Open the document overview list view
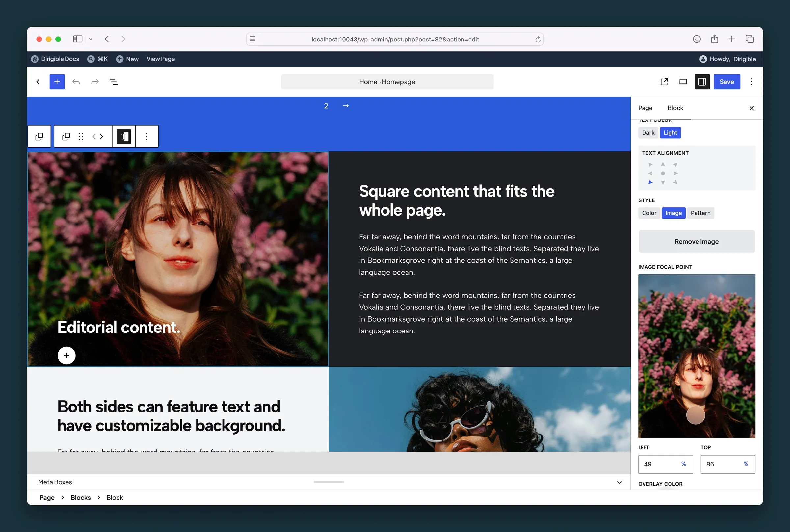 (114, 82)
